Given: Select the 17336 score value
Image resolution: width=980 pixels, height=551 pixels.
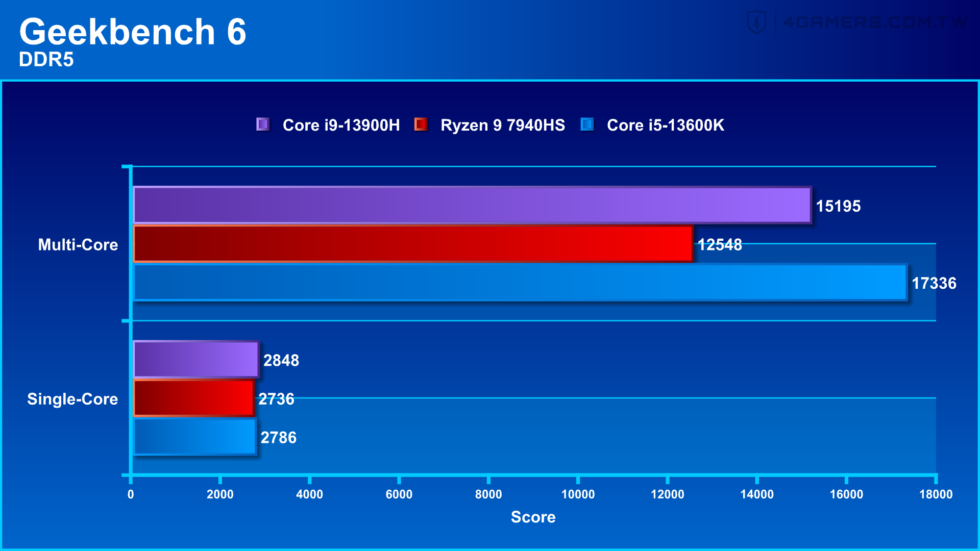Looking at the screenshot, I should pyautogui.click(x=934, y=283).
